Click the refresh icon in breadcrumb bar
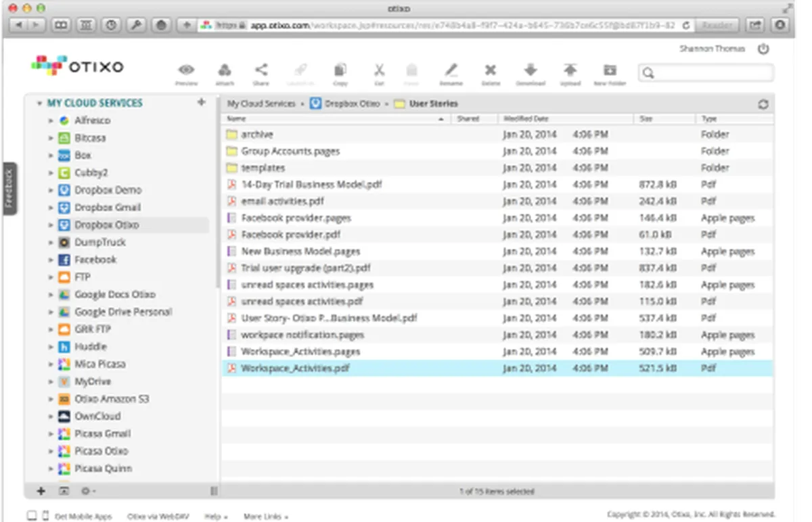The width and height of the screenshot is (812, 522). [x=763, y=104]
